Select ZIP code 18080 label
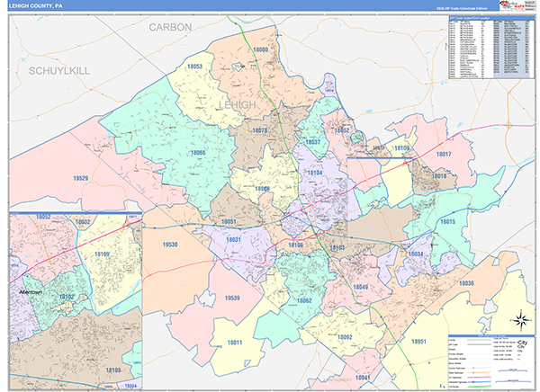The height and width of the screenshot is (392, 540). coord(260,49)
